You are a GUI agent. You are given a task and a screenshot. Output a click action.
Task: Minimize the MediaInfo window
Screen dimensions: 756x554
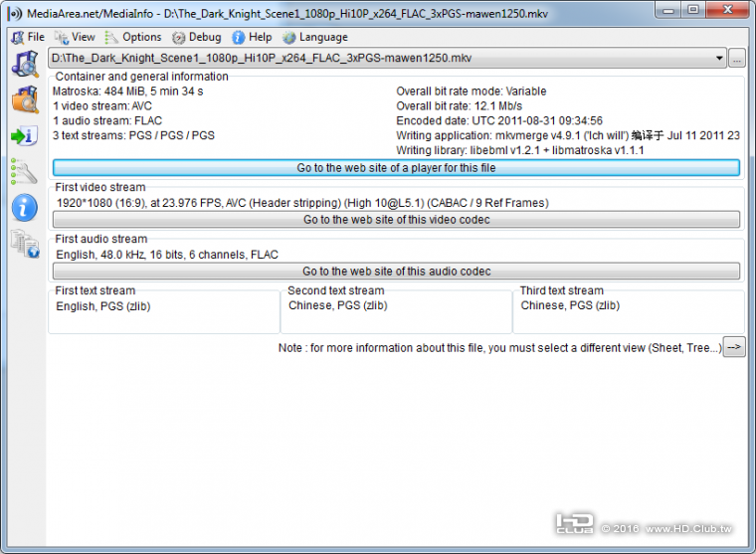667,10
